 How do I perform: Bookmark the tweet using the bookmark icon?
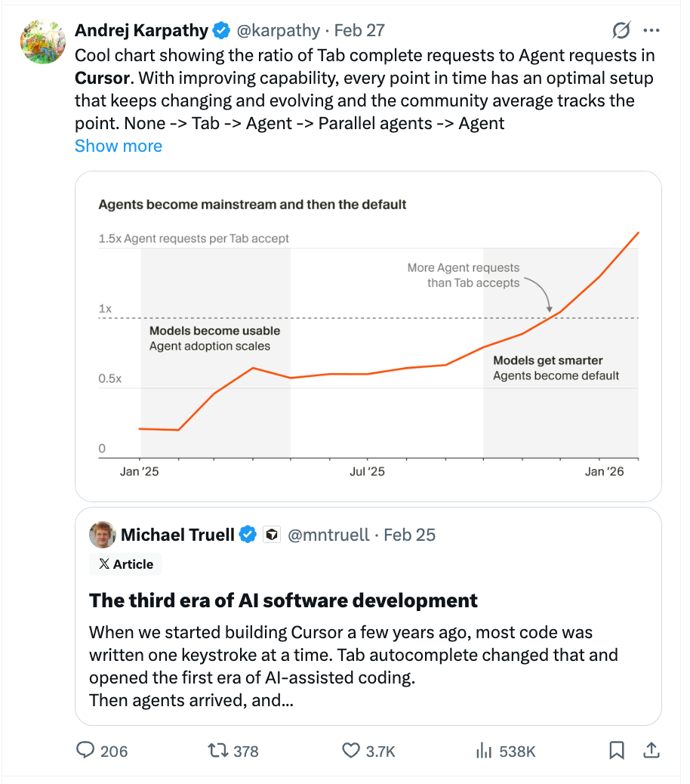point(617,751)
